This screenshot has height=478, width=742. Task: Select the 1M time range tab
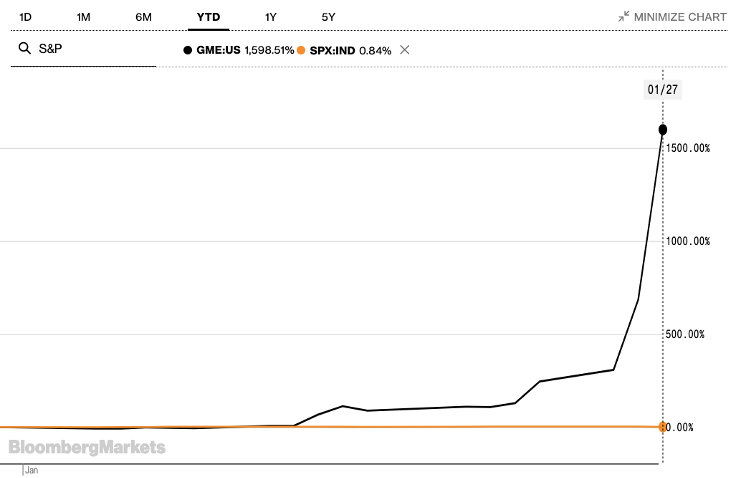pos(83,18)
